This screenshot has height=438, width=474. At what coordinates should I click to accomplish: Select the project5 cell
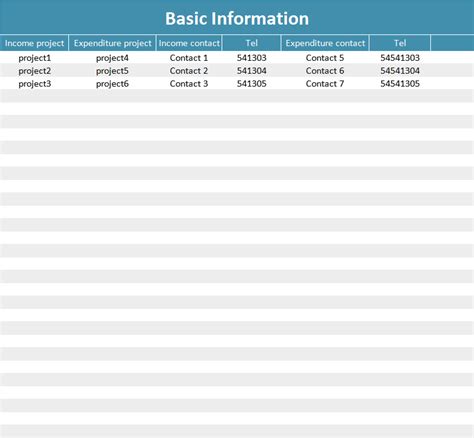click(112, 71)
